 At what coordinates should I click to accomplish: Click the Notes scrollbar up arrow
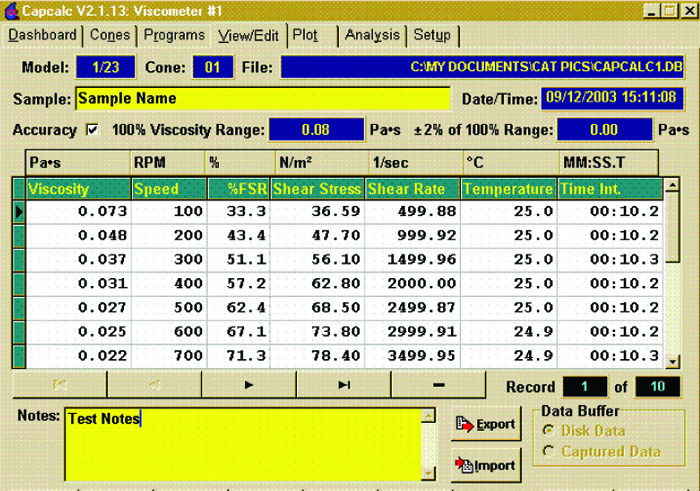(x=429, y=416)
